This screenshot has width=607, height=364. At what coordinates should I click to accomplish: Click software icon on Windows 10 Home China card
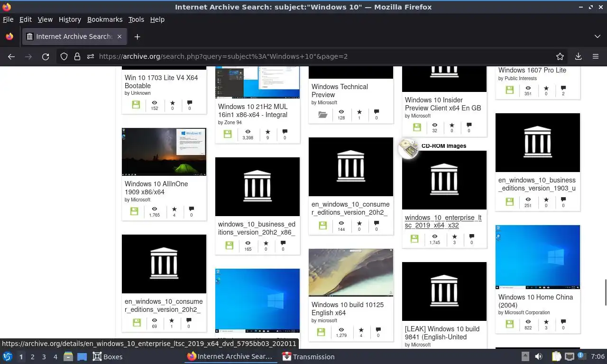coord(510,324)
